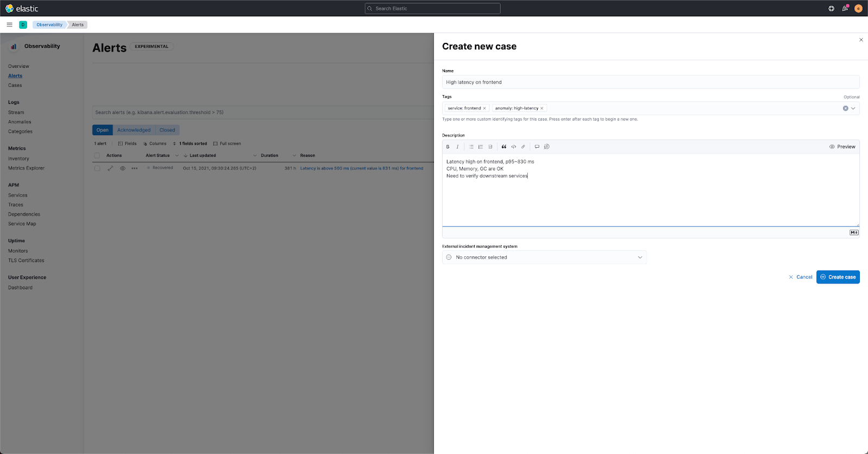Cancel the new case creation
This screenshot has width=868, height=454.
click(x=800, y=277)
